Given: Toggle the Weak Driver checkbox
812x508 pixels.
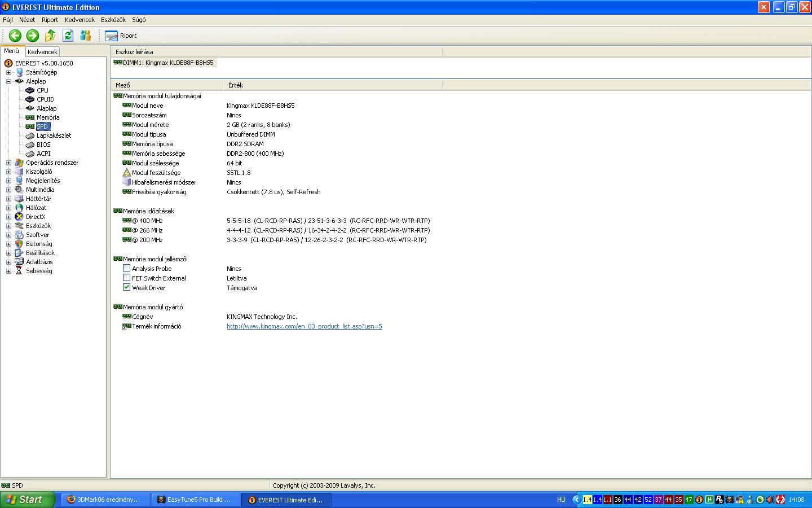Looking at the screenshot, I should tap(127, 287).
